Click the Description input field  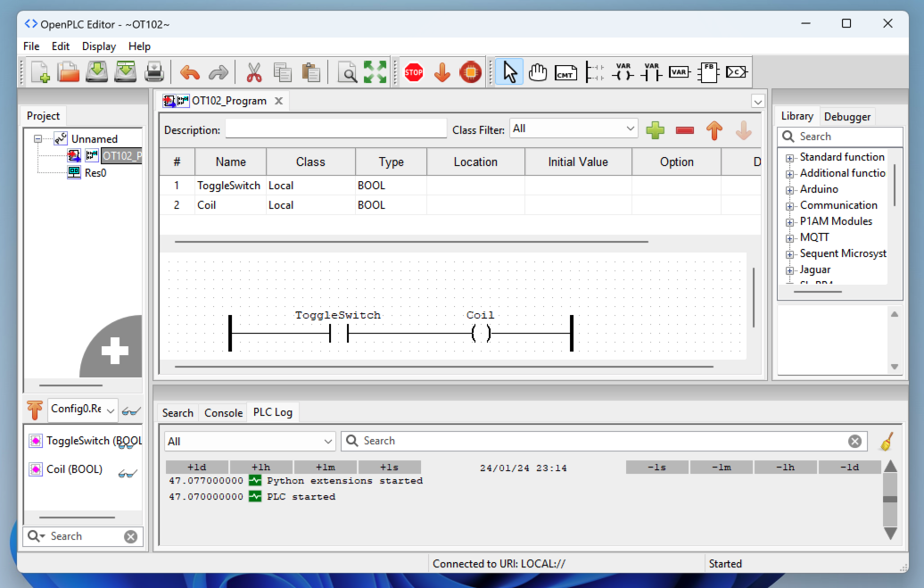[x=336, y=129]
